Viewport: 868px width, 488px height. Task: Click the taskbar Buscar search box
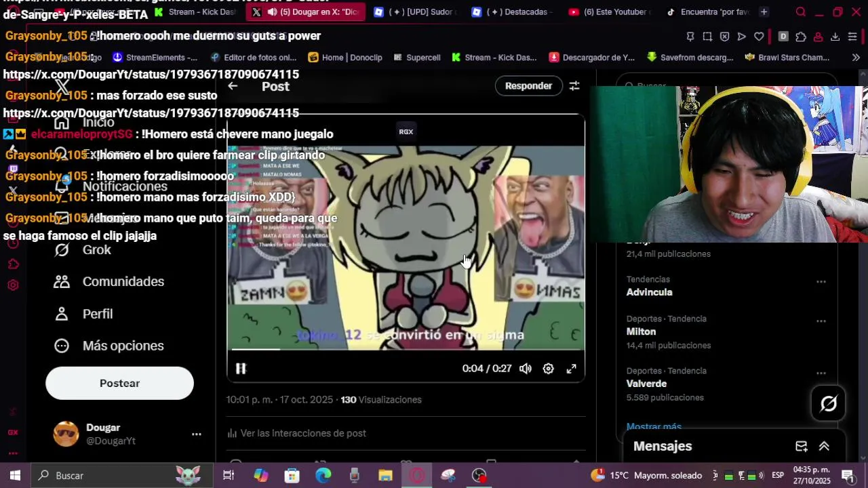click(122, 476)
